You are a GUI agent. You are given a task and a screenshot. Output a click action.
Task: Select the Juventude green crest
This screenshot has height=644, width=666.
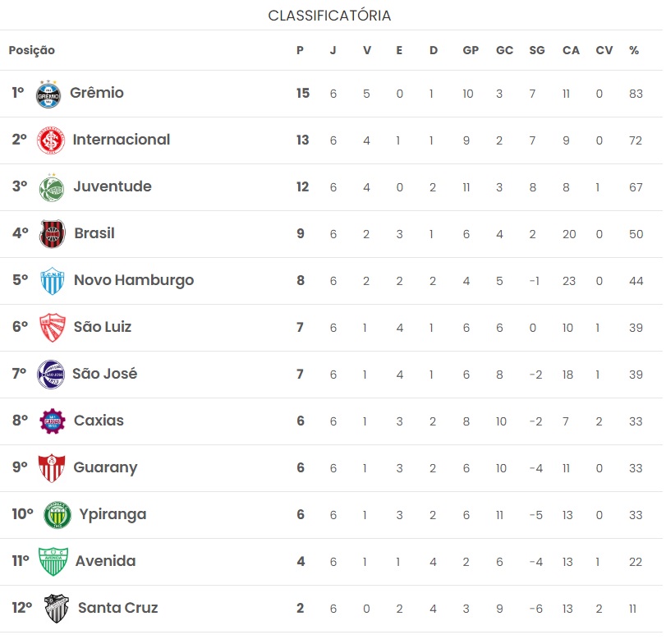click(52, 187)
